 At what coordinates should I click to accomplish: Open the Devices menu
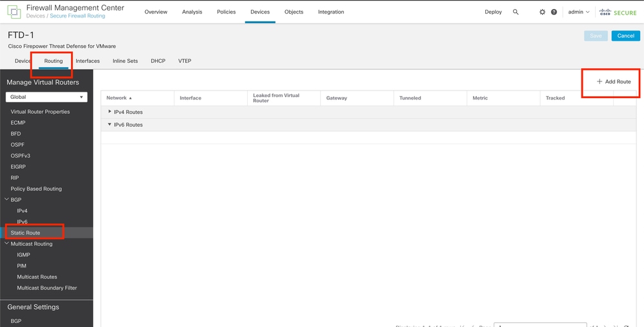pos(260,12)
